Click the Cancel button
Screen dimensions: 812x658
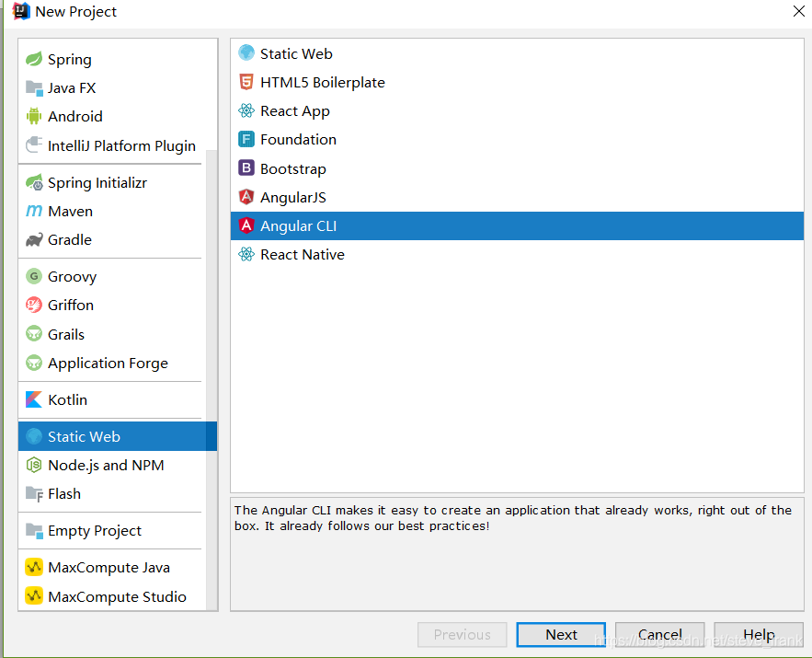click(659, 634)
